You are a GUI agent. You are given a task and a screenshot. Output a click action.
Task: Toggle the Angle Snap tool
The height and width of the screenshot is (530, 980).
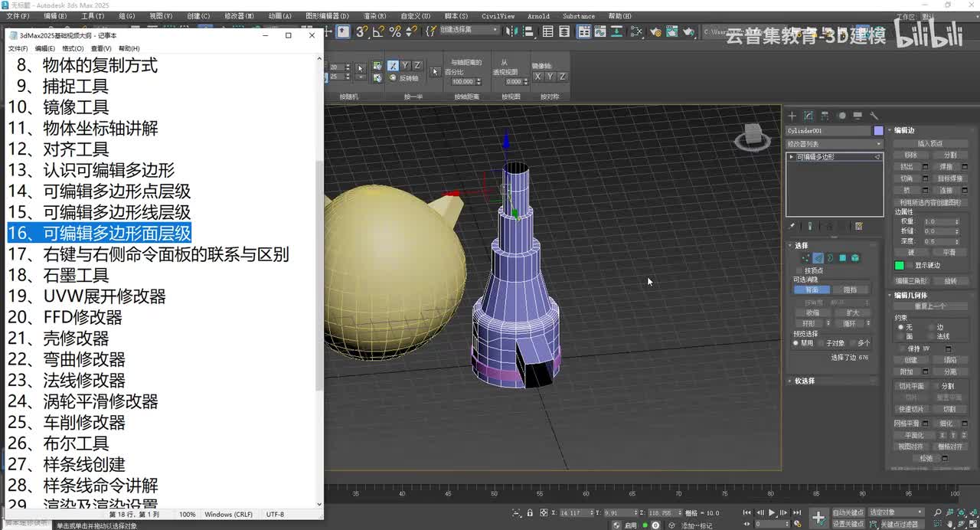tap(378, 31)
